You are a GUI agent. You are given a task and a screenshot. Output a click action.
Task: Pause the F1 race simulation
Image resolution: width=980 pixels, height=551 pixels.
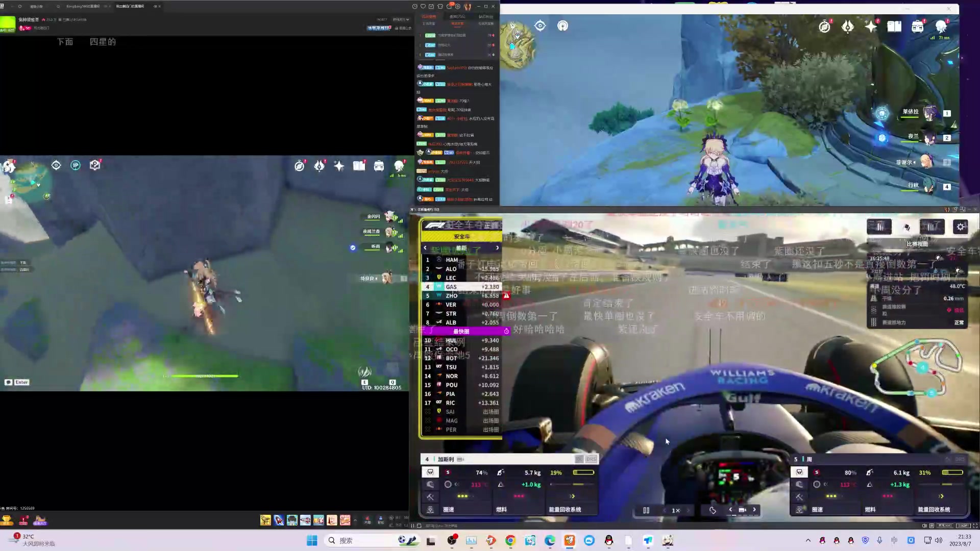coord(646,510)
